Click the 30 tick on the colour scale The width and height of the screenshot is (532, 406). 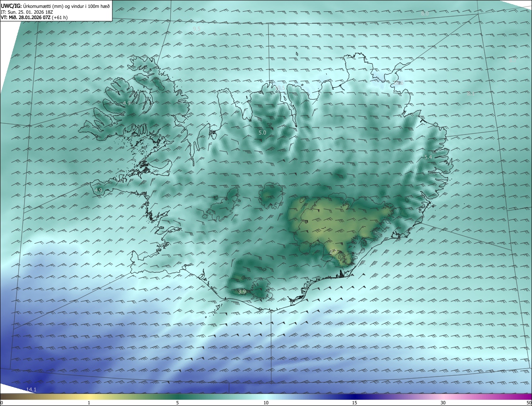[x=443, y=403]
